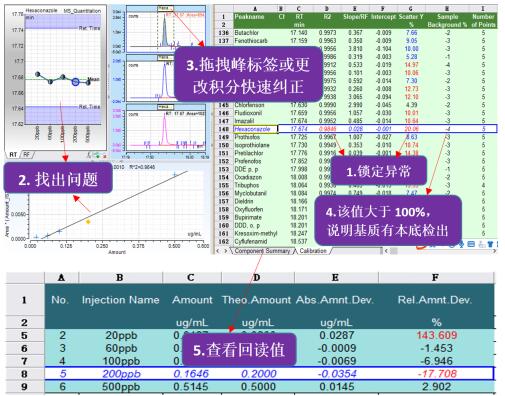Screen dimensions: 505x396
Task: Open the Component Summary sheet tab
Action: point(262,251)
